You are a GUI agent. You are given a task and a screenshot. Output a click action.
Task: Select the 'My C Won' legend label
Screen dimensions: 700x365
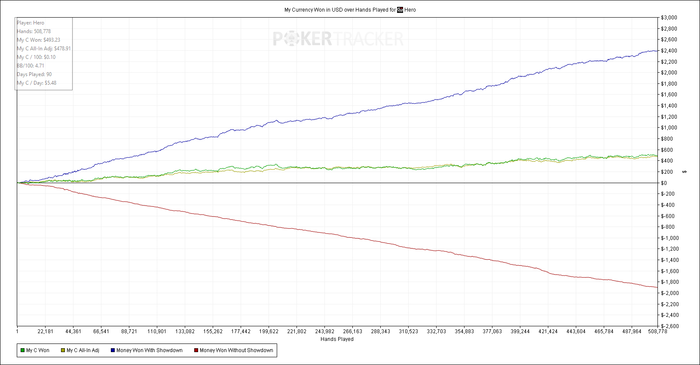click(x=38, y=351)
